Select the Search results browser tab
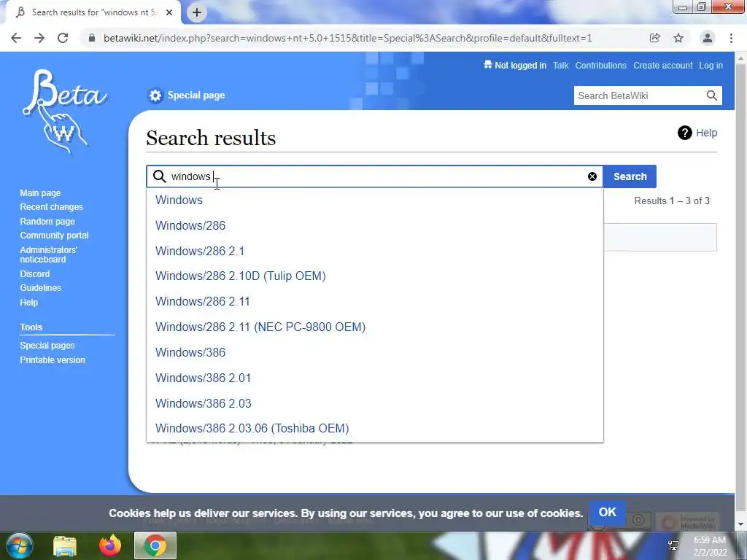 94,12
